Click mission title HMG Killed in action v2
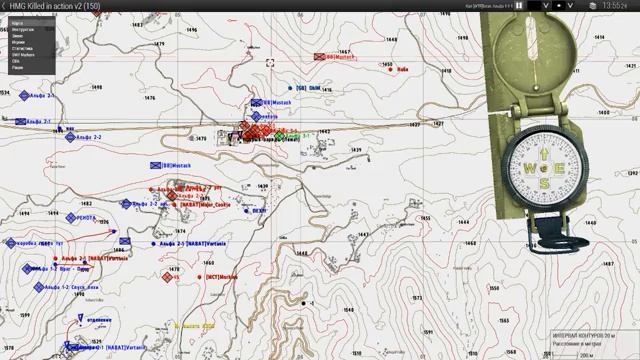The height and width of the screenshot is (360, 640). click(55, 6)
